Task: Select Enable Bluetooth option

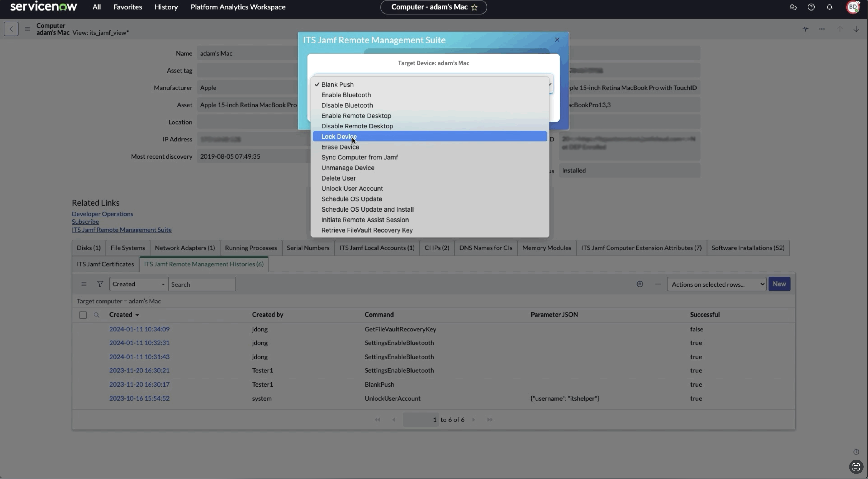Action: [430, 95]
